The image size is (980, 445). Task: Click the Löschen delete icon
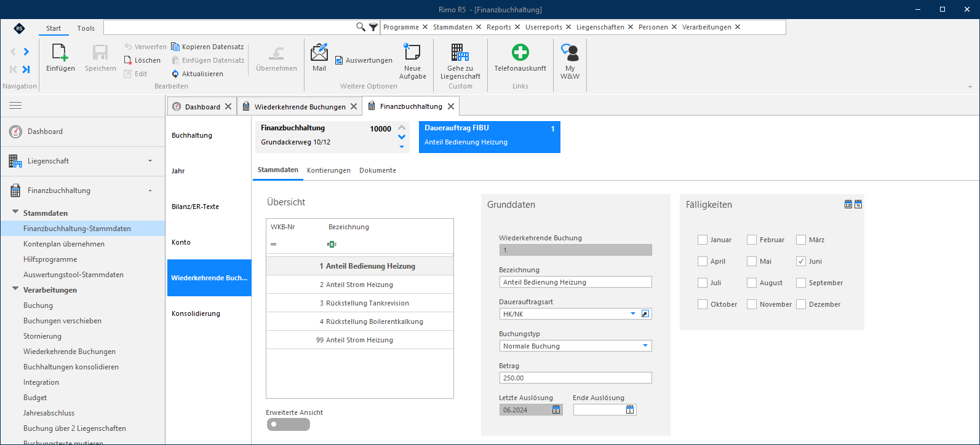pyautogui.click(x=128, y=60)
